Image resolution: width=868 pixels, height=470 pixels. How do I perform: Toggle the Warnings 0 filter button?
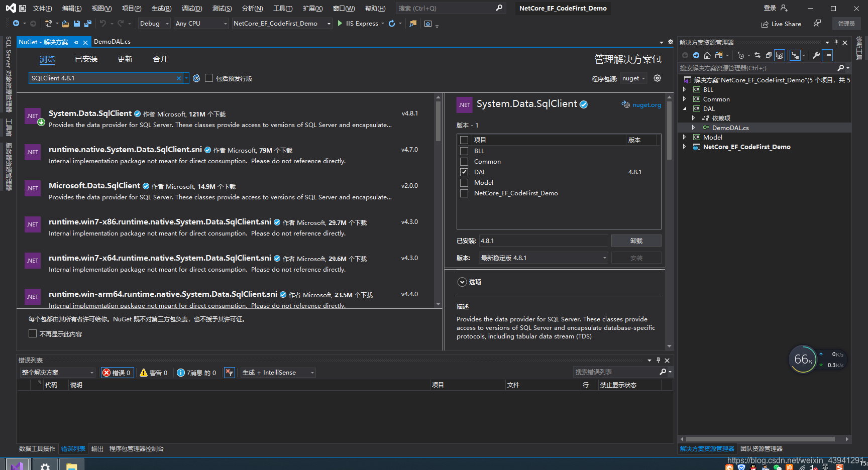click(154, 373)
